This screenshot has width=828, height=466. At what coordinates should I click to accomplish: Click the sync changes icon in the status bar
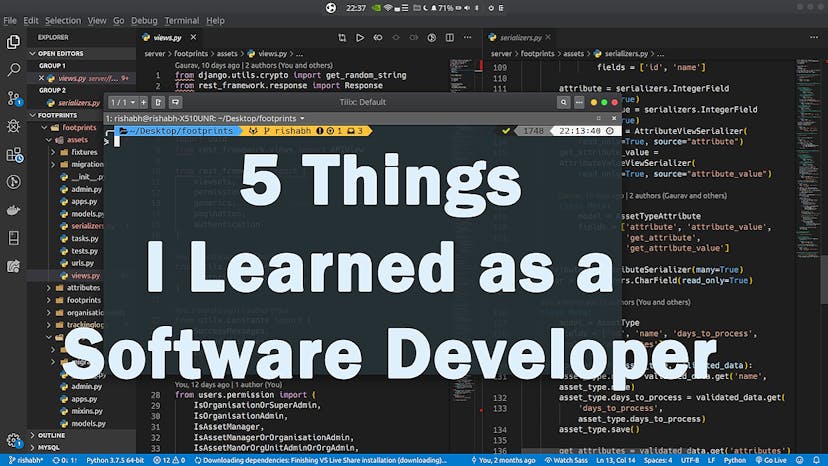(64, 460)
